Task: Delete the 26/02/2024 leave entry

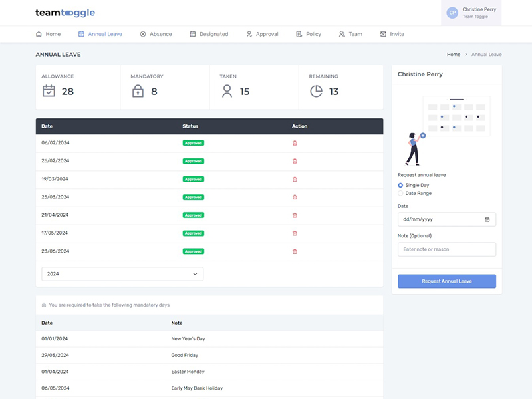Action: pyautogui.click(x=295, y=161)
